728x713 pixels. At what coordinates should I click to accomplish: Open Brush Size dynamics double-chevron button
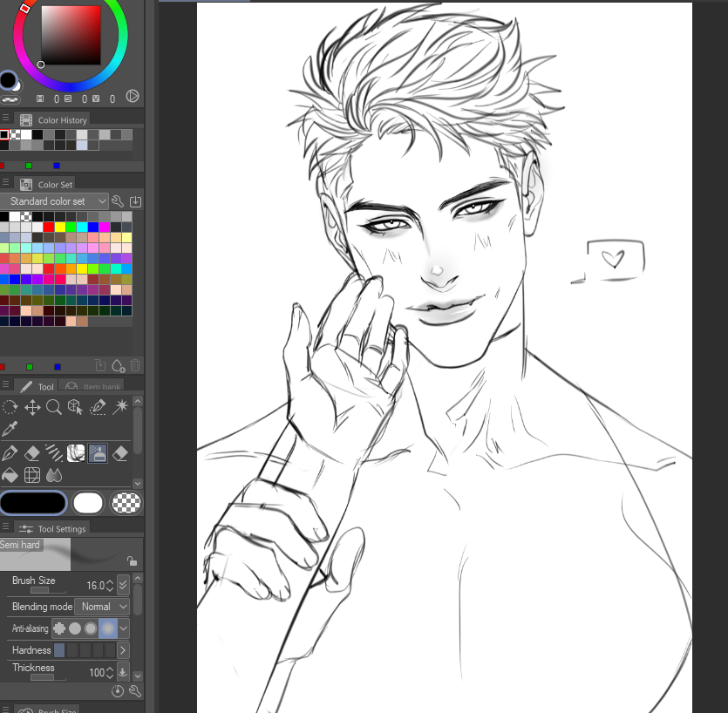tap(123, 584)
